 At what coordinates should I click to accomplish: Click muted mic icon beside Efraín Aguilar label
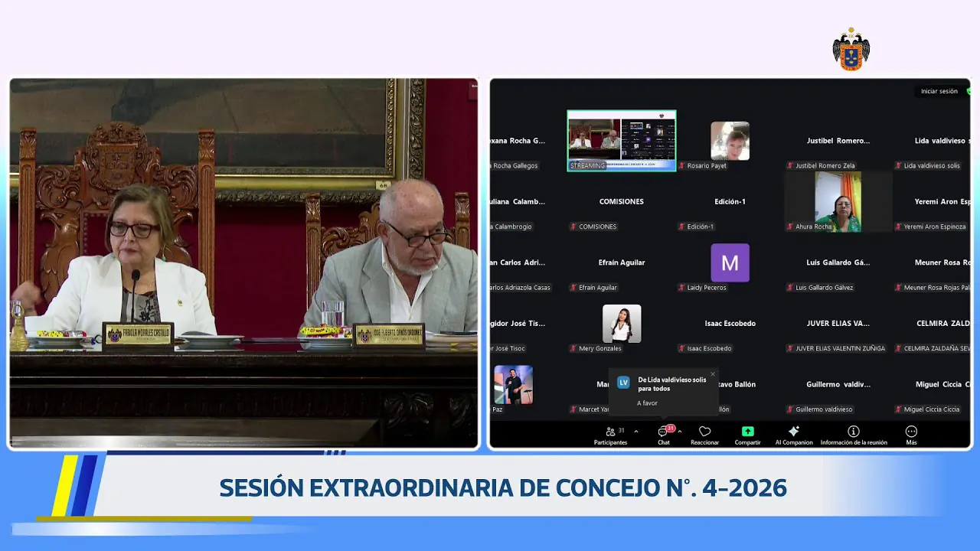573,288
